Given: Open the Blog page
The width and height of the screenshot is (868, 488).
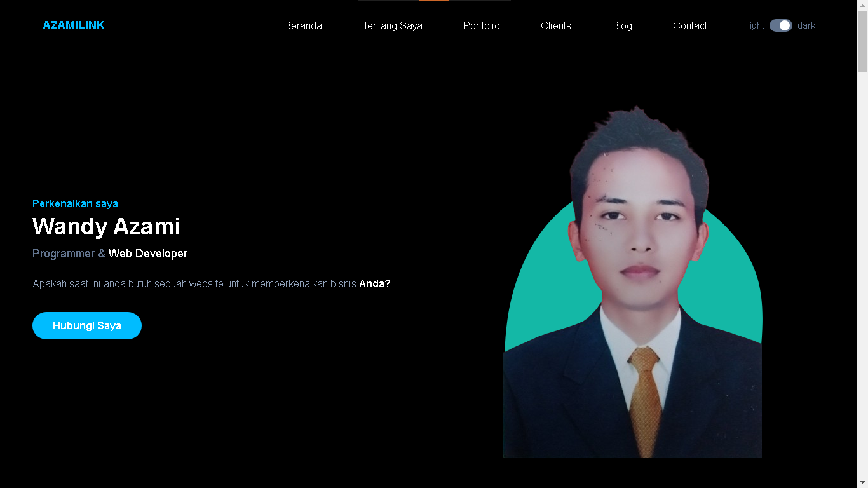Looking at the screenshot, I should pos(621,25).
